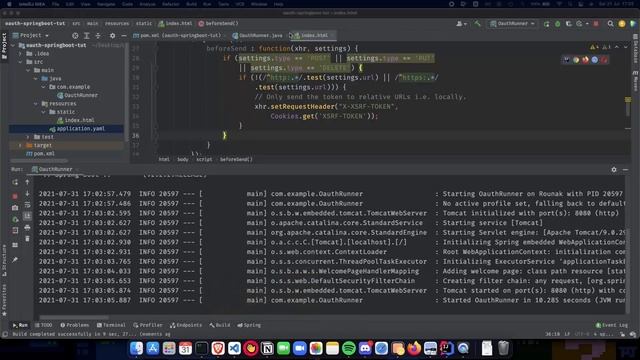
Task: Open preview in Chrome browser icon
Action: point(576,60)
